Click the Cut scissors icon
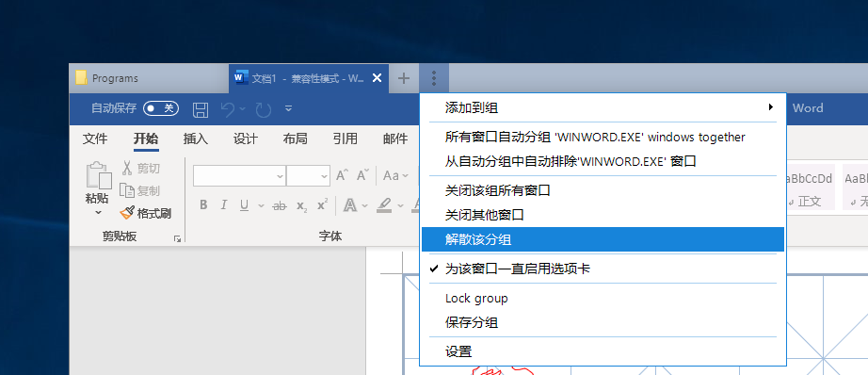The height and width of the screenshot is (375, 868). point(127,168)
